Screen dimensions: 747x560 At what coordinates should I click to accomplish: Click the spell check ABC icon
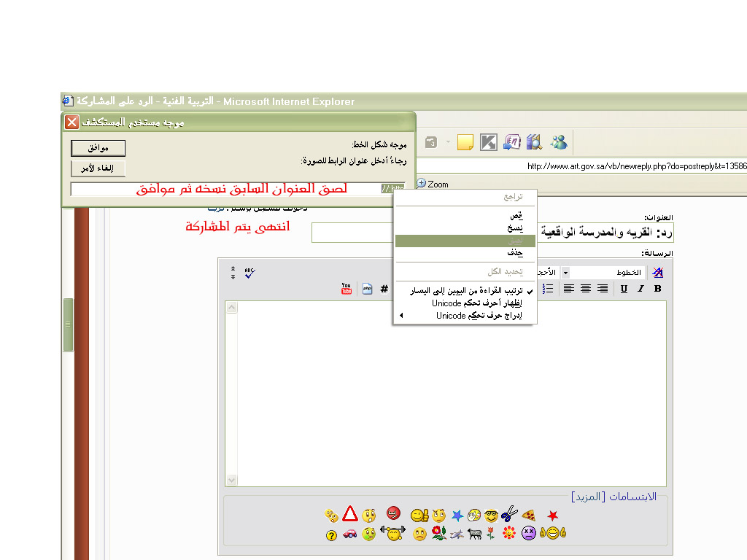[250, 272]
